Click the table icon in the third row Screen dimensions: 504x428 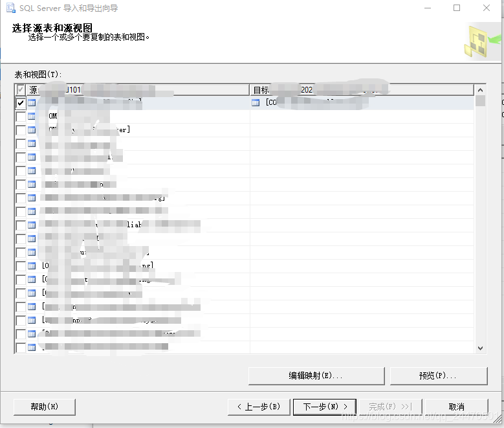coord(32,130)
